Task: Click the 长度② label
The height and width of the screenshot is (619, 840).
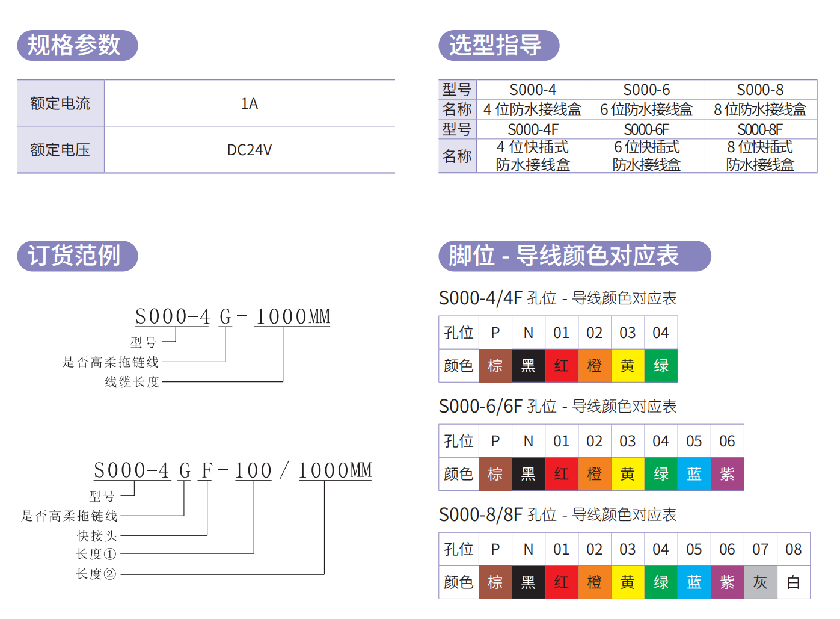Action: 96,574
